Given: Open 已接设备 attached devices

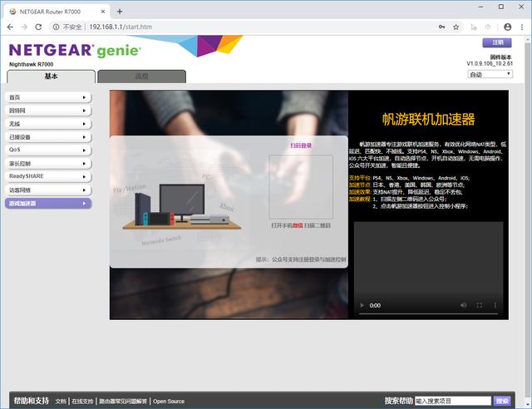Looking at the screenshot, I should tap(48, 137).
